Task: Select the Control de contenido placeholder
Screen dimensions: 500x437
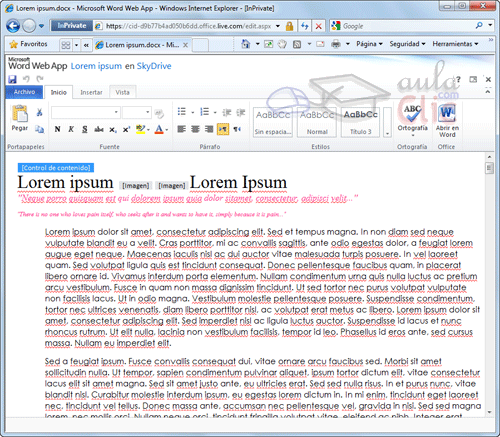Action: tap(56, 168)
